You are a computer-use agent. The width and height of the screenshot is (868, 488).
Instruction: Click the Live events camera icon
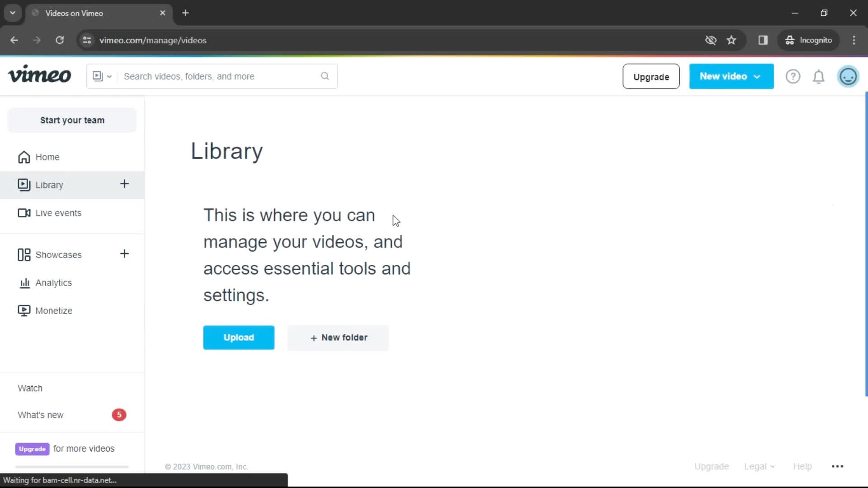tap(24, 213)
